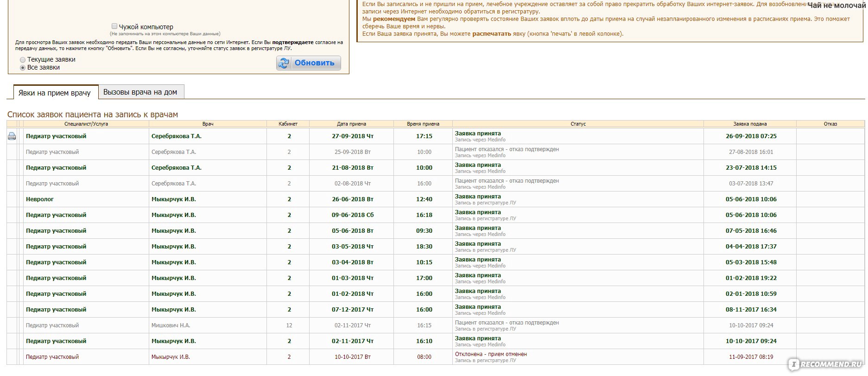Click the submission timestamp 27-08-2018 16:01
The width and height of the screenshot is (868, 376).
(751, 152)
